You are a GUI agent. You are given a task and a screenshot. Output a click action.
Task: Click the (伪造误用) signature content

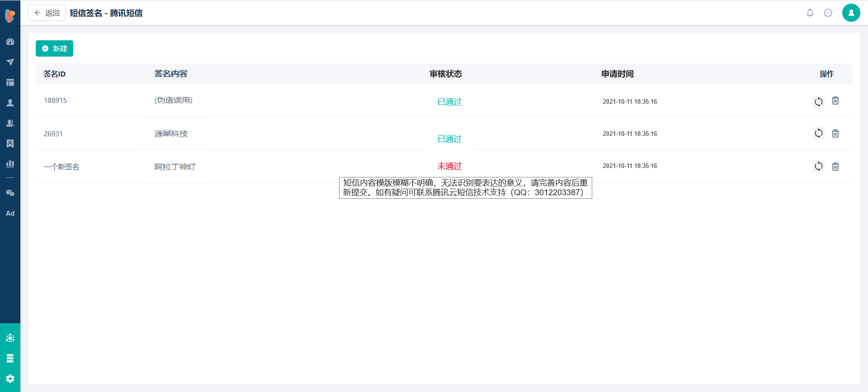[174, 100]
